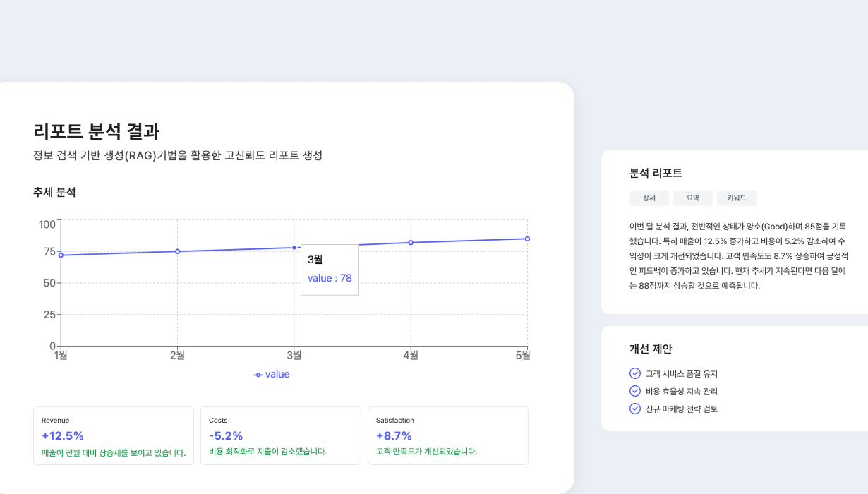Screen dimensions: 868x494
Task: Click the Satisfaction +8.7% metric card
Action: 448,435
